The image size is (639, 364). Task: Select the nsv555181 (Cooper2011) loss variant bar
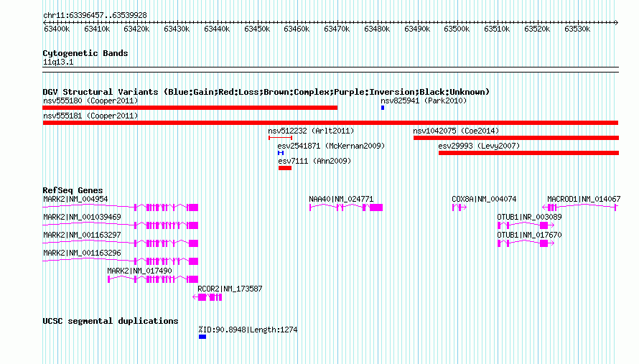(330, 123)
